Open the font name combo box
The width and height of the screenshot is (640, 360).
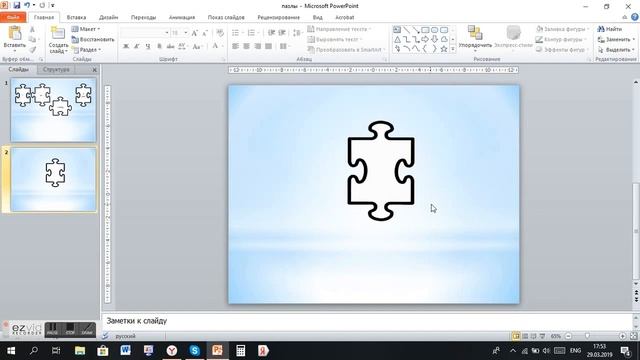[145, 33]
